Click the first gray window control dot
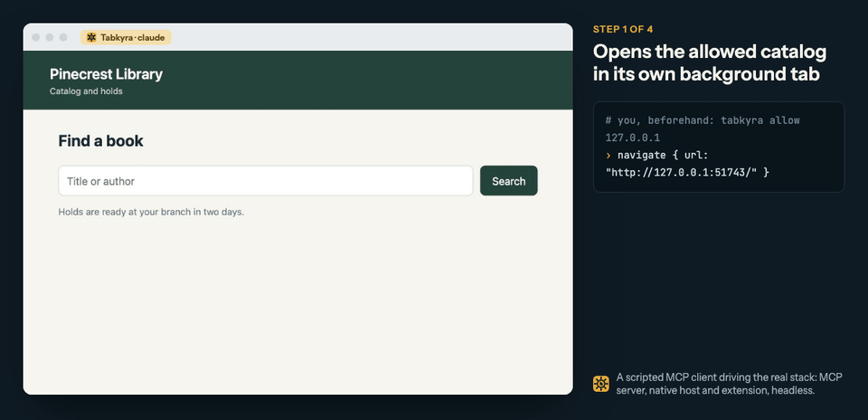The height and width of the screenshot is (420, 868). point(36,37)
